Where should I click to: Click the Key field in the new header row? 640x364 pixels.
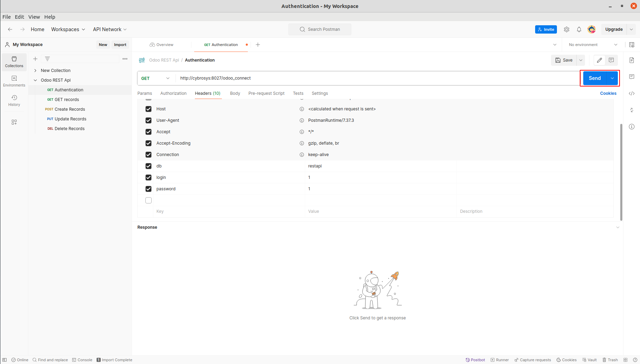pos(229,211)
